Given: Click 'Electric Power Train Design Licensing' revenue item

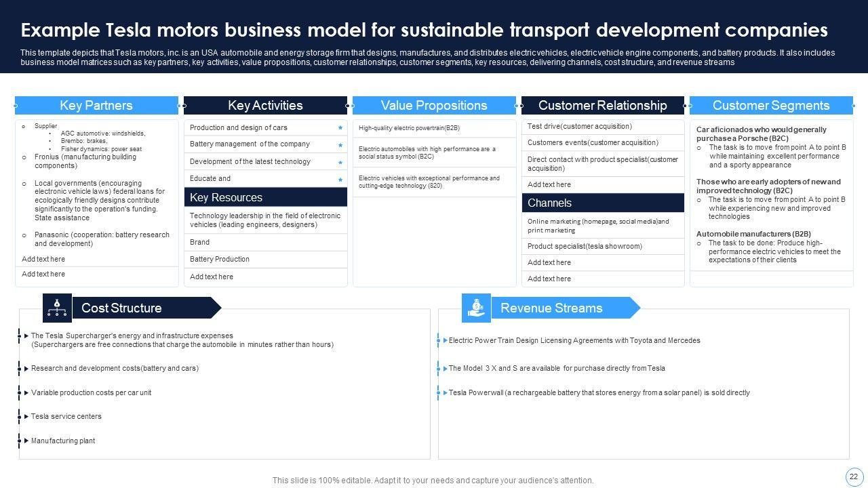Looking at the screenshot, I should (x=574, y=340).
